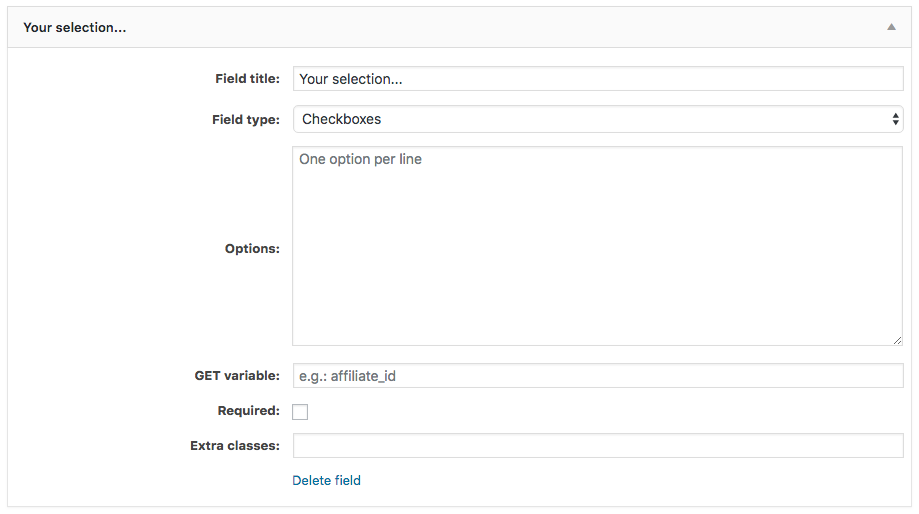Click the Options label
The width and height of the screenshot is (919, 514).
tap(252, 249)
